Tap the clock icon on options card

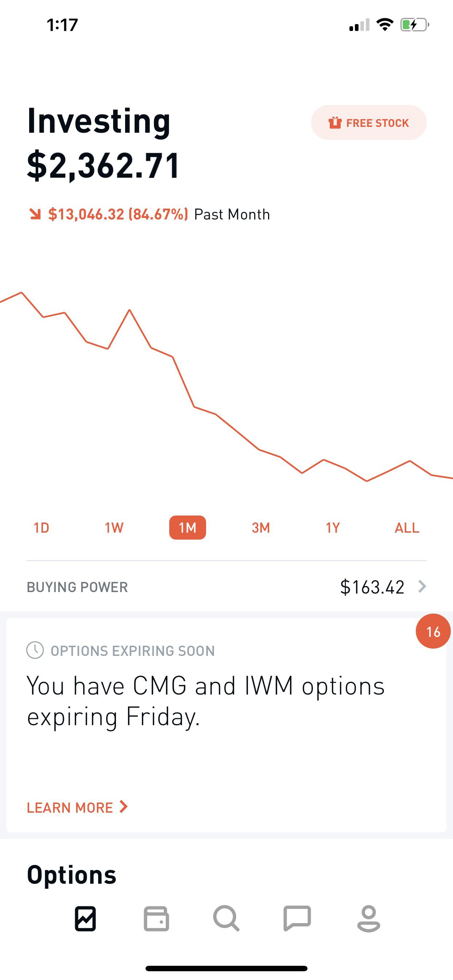coord(35,650)
